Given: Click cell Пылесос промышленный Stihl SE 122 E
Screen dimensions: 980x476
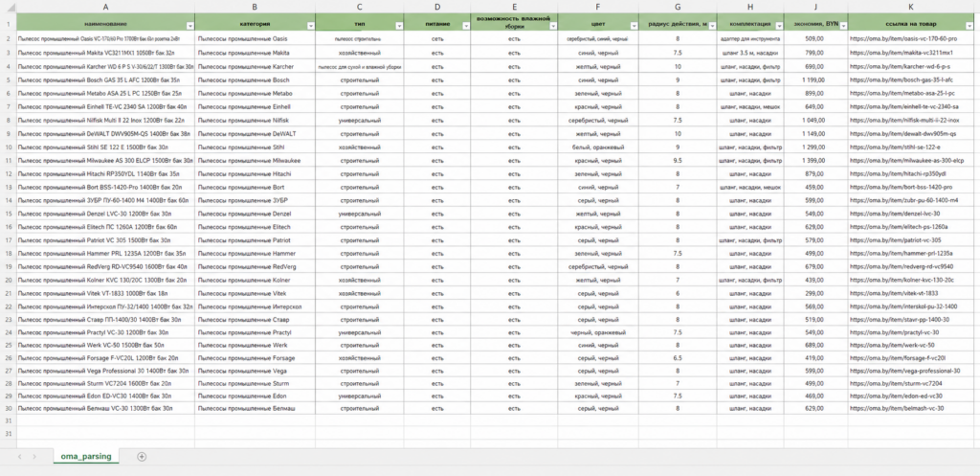Looking at the screenshot, I should point(105,147).
